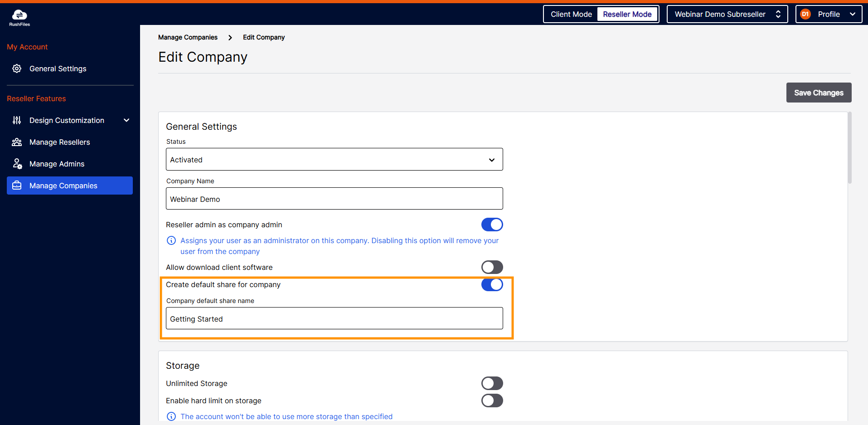Click the Manage Resellers people icon

point(17,142)
